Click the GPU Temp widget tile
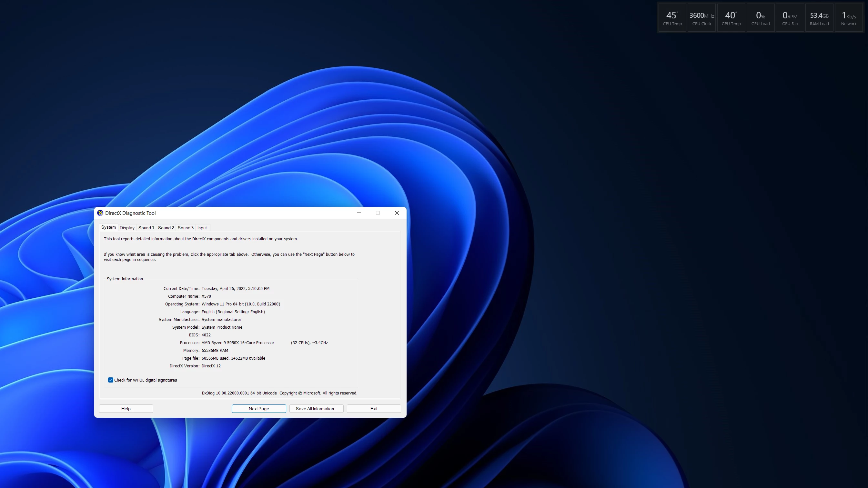Screen dimensions: 868x488 (x=731, y=18)
